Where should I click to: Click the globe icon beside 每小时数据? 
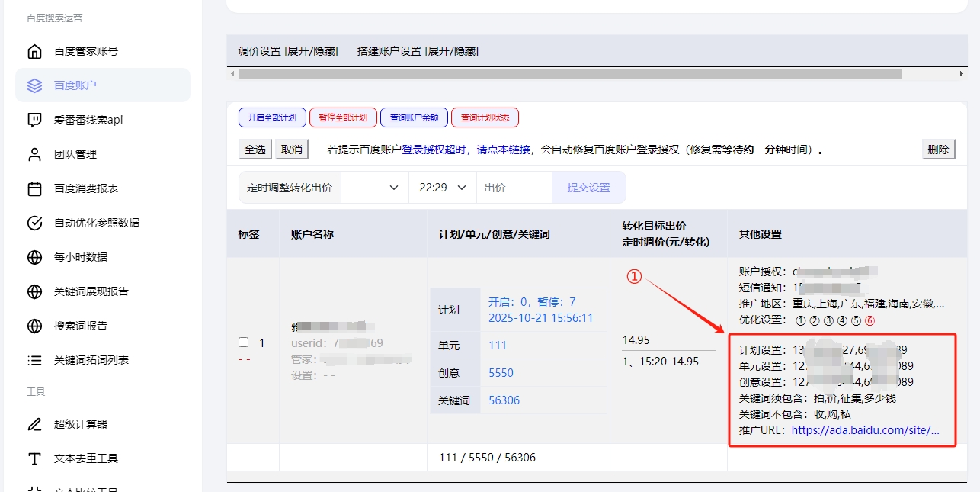[34, 257]
